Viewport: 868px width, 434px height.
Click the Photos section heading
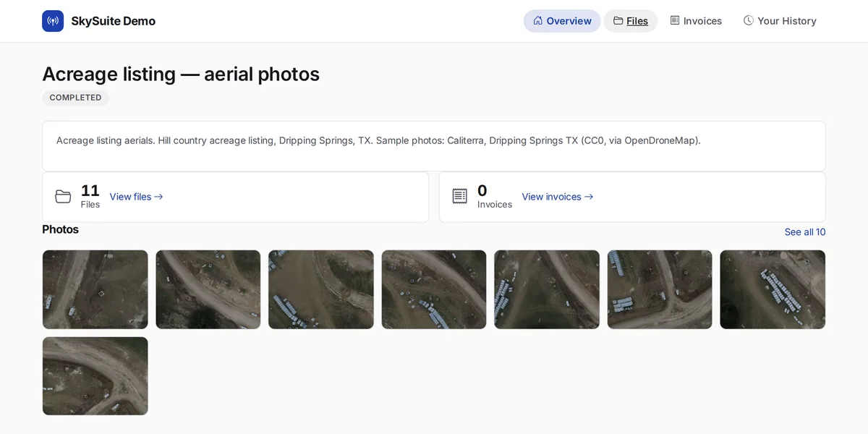click(x=61, y=229)
